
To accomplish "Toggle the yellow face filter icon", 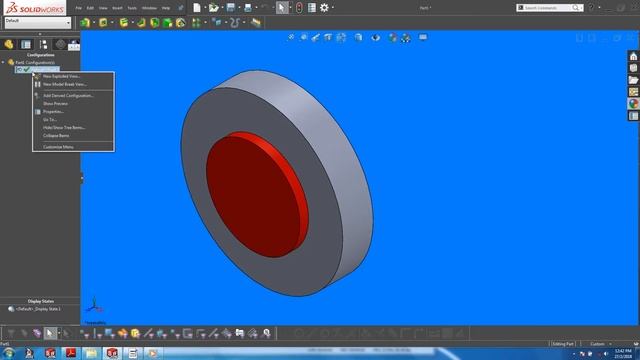I will click(x=136, y=333).
